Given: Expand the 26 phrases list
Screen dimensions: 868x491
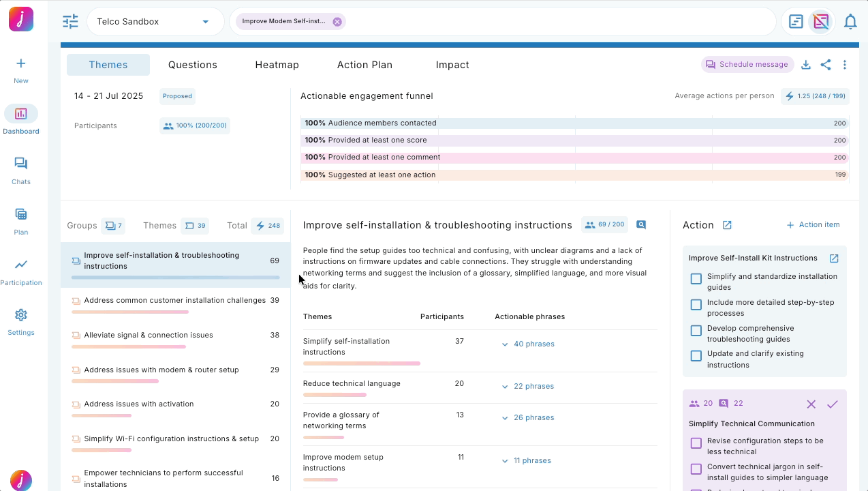Looking at the screenshot, I should (528, 417).
